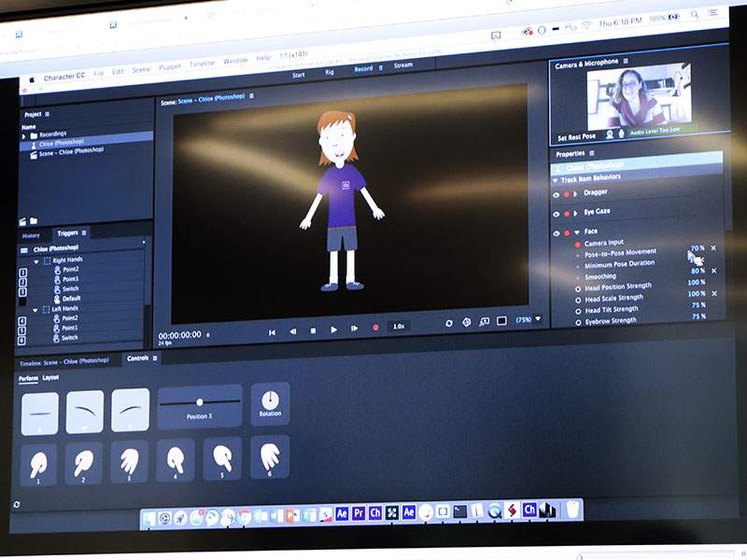Toggle visibility eye for Eye Gaze behavior
Viewport: 747px width, 560px height.
556,215
